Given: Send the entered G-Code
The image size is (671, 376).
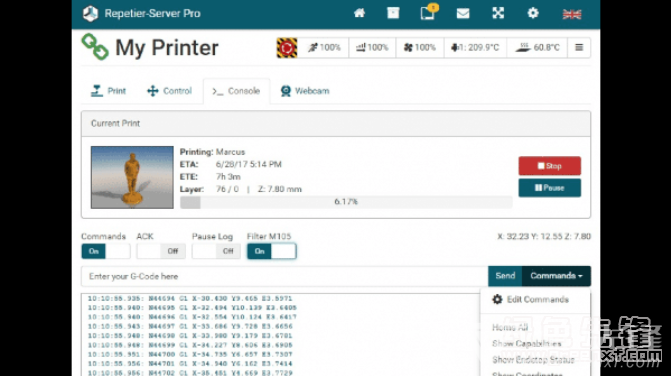Looking at the screenshot, I should click(505, 276).
